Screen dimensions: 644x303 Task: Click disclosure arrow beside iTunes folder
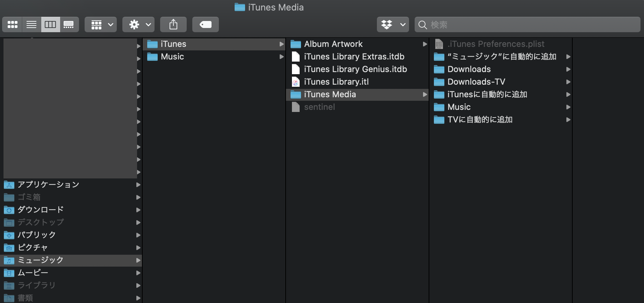coord(281,44)
